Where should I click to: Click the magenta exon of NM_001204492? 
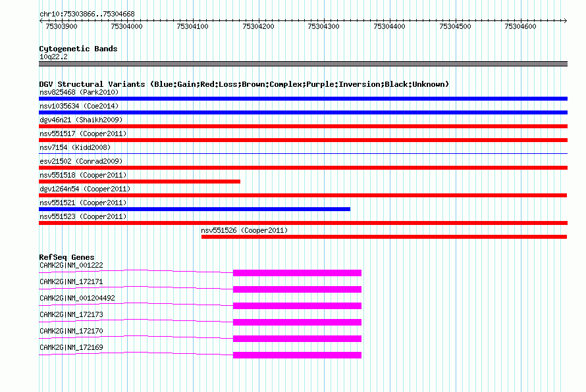[x=297, y=306]
